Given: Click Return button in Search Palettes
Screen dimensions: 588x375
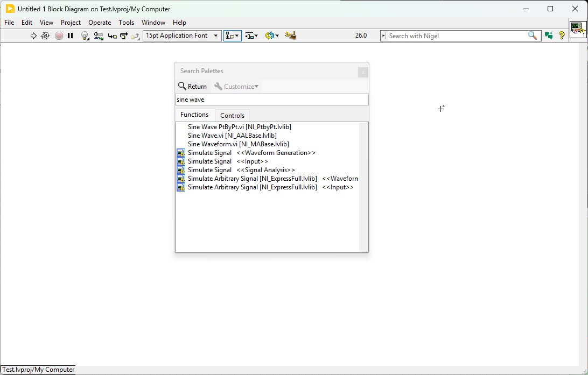Looking at the screenshot, I should pos(192,87).
